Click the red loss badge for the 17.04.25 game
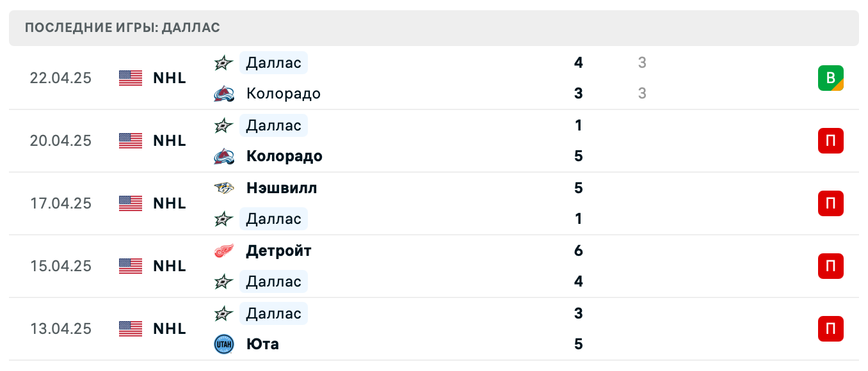 tap(830, 203)
